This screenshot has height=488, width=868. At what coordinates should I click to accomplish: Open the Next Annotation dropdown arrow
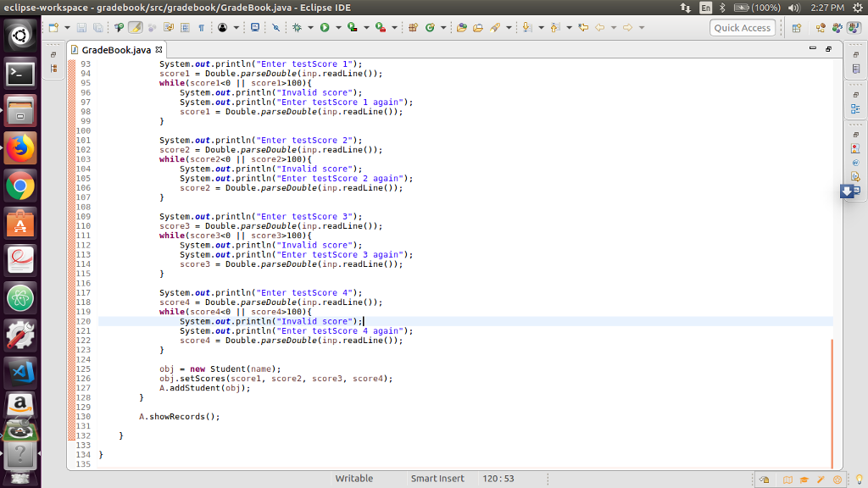pos(541,28)
